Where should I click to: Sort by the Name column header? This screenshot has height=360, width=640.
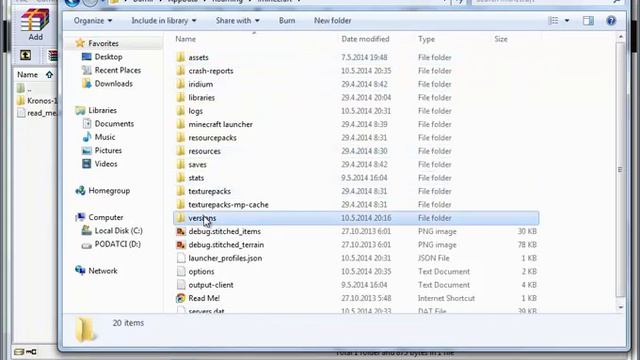tap(186, 39)
